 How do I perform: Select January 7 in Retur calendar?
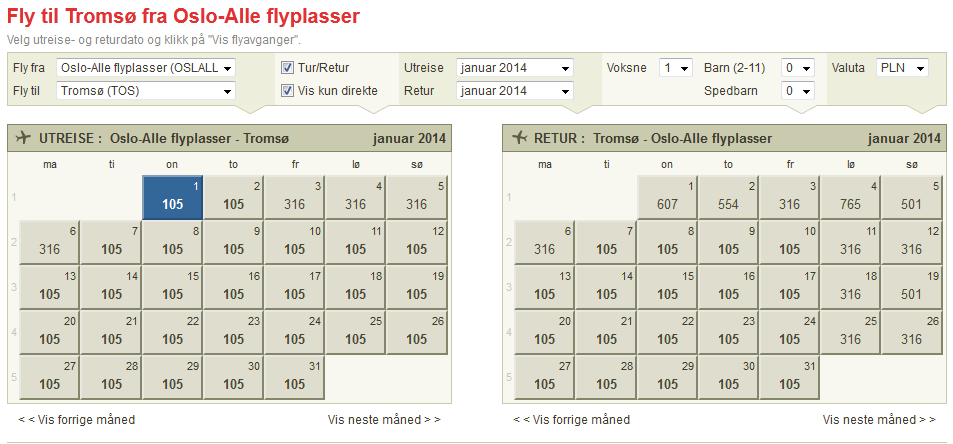606,242
